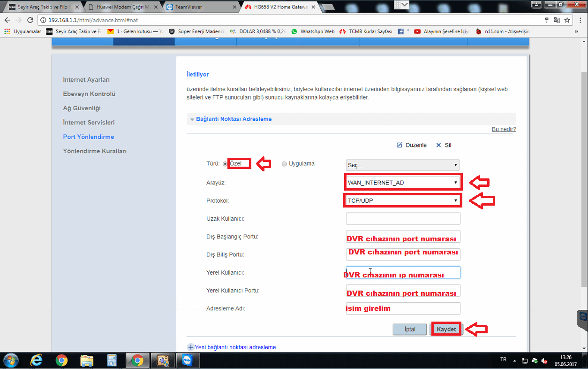Open İnternet Ayarları menu item

pos(86,80)
